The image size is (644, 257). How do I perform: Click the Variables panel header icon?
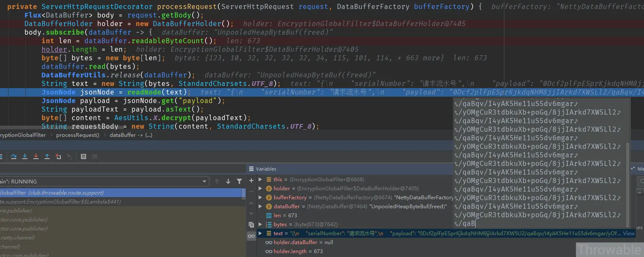coord(251,169)
